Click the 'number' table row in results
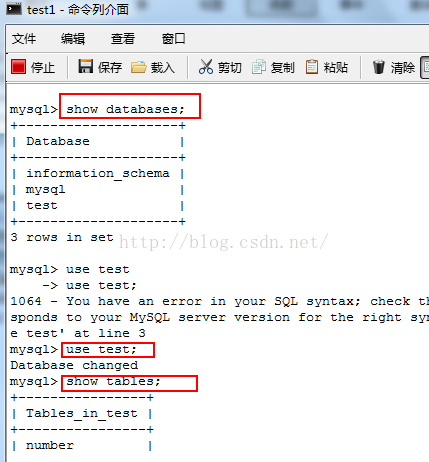 click(82, 445)
